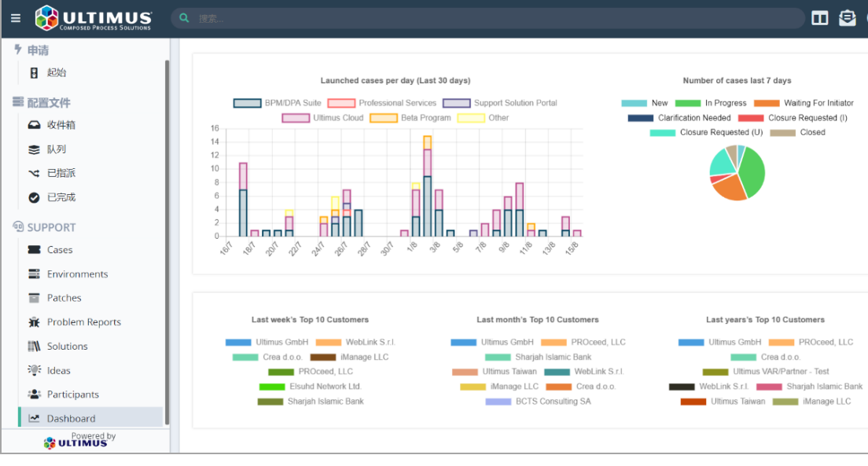Screen dimensions: 868x466
Task: Toggle Waiting For Initiator legend entry
Action: (804, 103)
